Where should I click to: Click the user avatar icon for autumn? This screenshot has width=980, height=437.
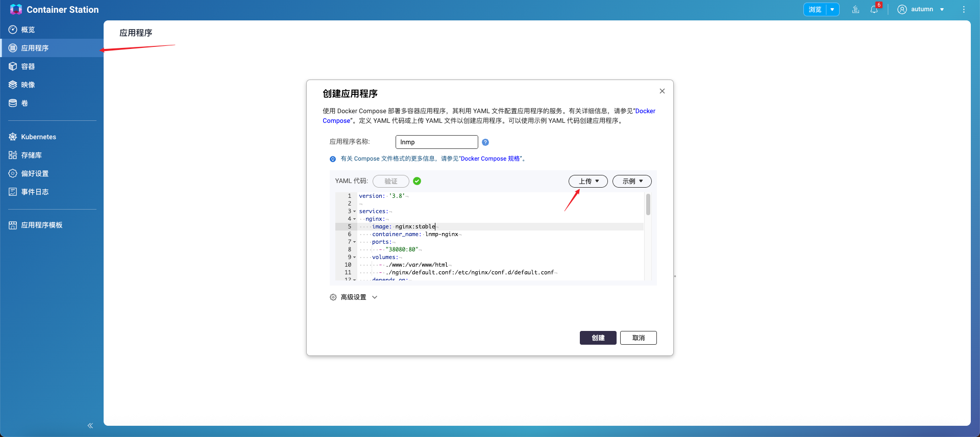click(902, 9)
